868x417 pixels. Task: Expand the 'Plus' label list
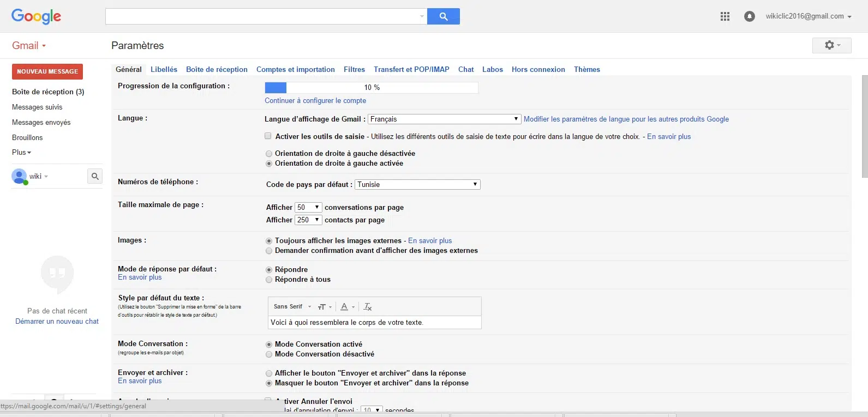tap(22, 153)
